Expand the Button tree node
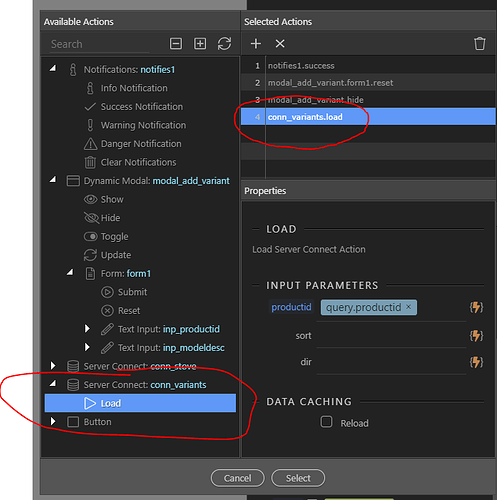This screenshot has height=500, width=497. coord(53,421)
